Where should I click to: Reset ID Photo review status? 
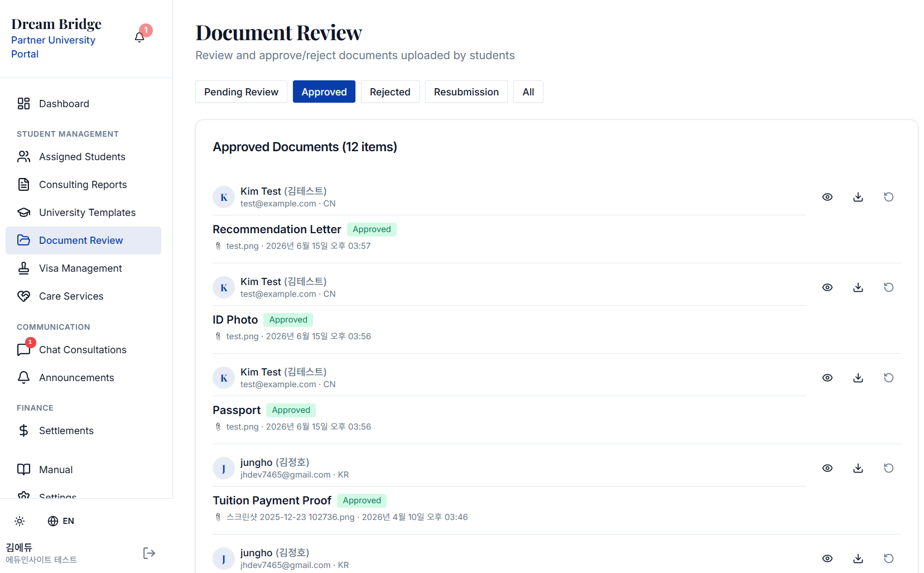click(889, 287)
